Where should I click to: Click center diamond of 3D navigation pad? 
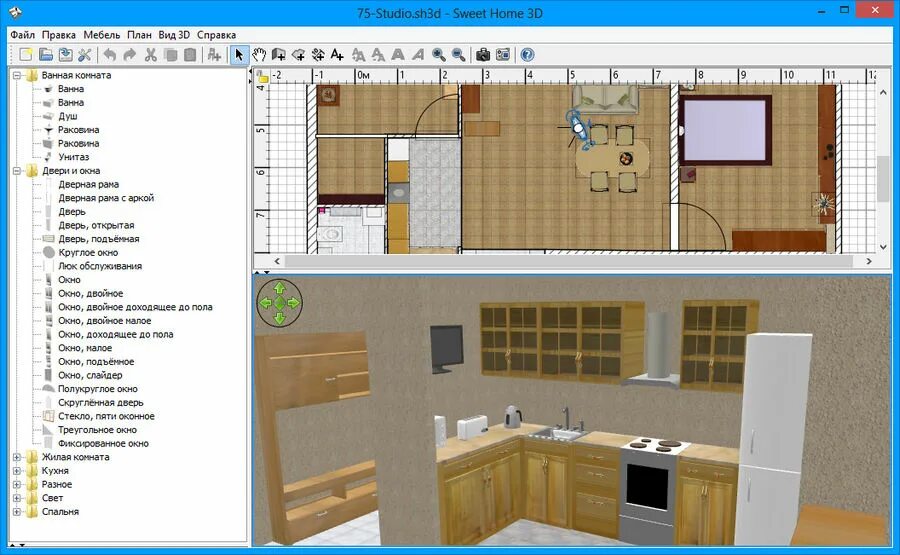(x=280, y=302)
